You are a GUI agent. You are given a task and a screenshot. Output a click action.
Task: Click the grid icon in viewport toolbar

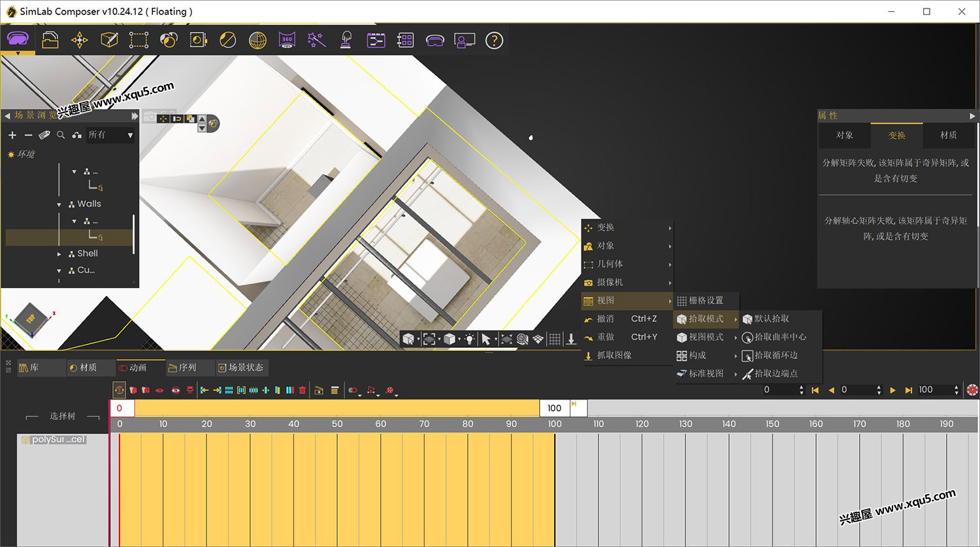(x=555, y=339)
